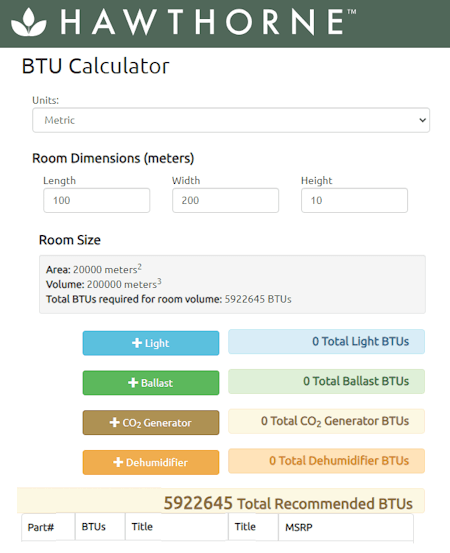
Task: Open the Units dropdown set to Metric
Action: [x=231, y=120]
